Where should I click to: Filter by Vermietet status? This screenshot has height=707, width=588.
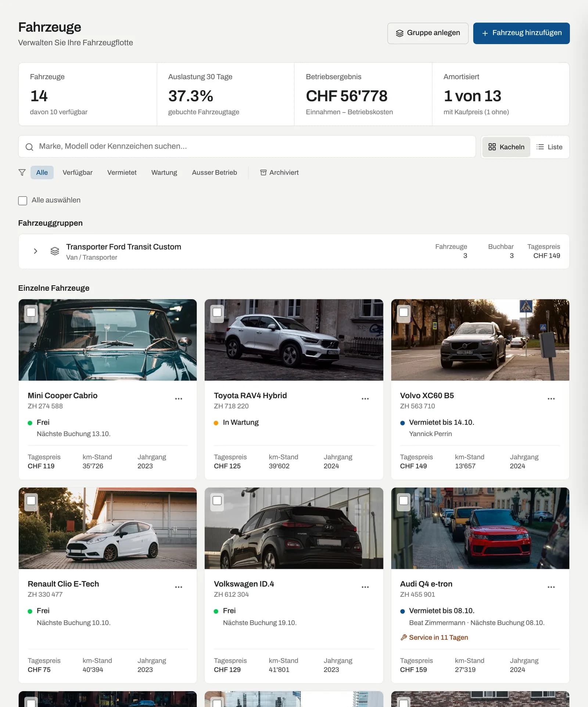[122, 172]
